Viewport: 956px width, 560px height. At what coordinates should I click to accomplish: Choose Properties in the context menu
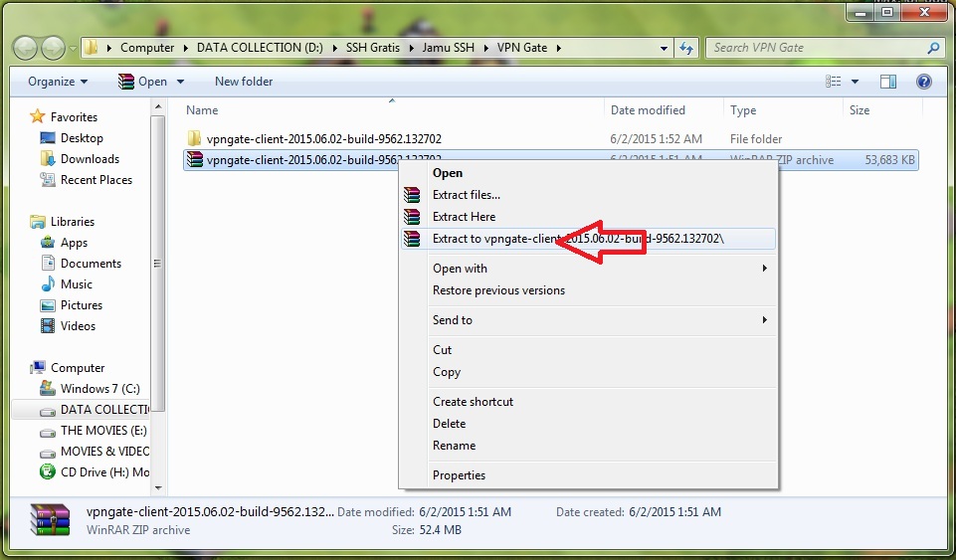(x=588, y=475)
